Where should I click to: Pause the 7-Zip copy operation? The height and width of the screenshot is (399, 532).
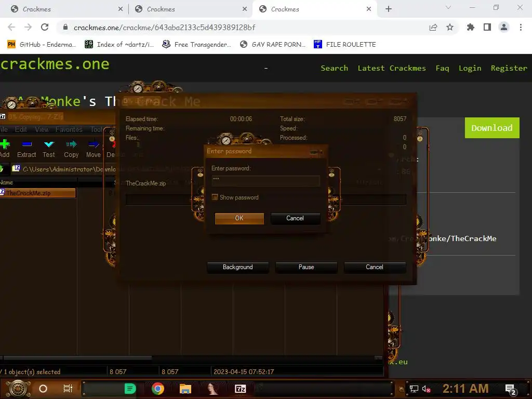pyautogui.click(x=307, y=267)
